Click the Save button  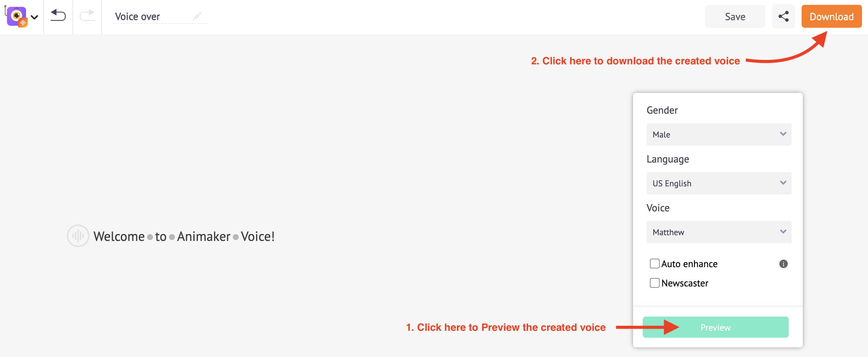pyautogui.click(x=735, y=17)
